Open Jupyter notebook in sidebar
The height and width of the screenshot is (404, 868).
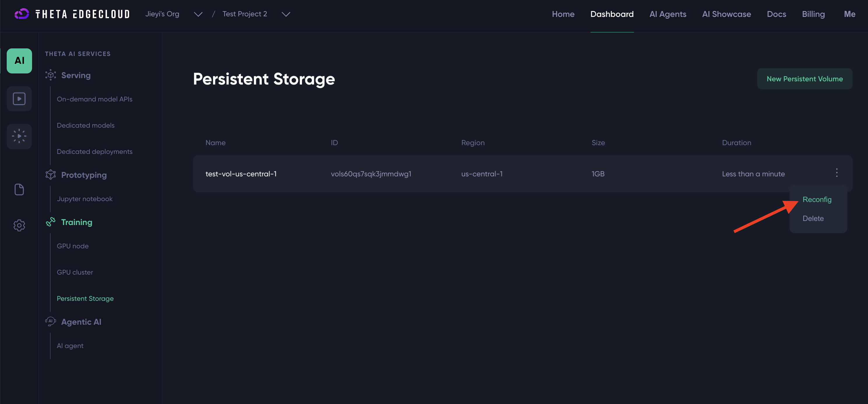[x=85, y=199]
